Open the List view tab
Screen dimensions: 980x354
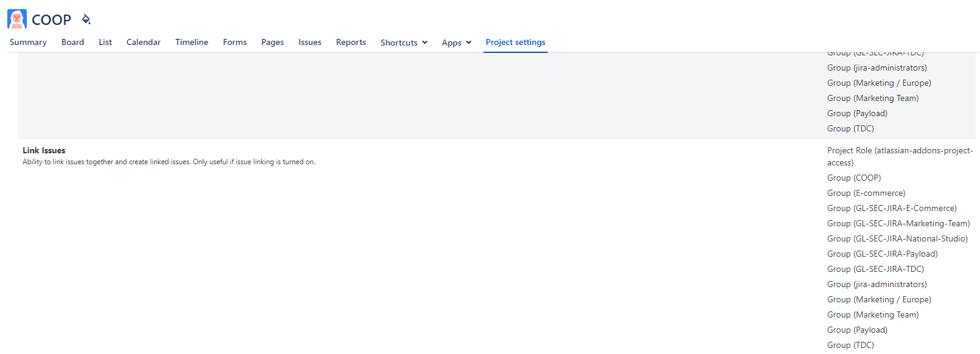click(x=105, y=42)
